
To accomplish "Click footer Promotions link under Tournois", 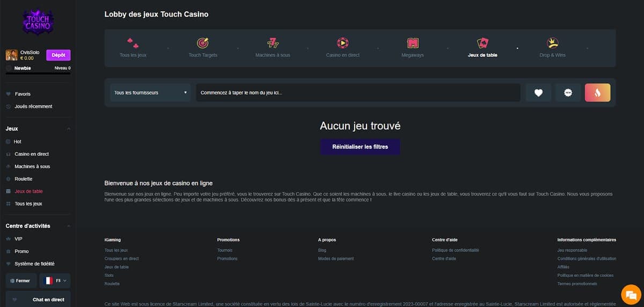I will [x=228, y=259].
